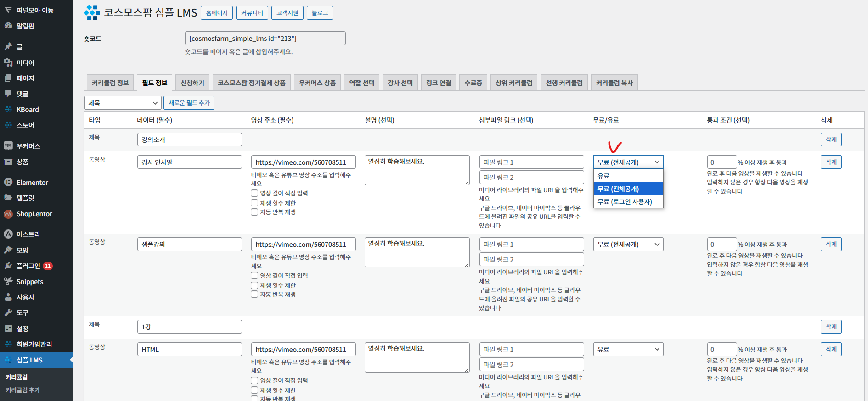This screenshot has height=401, width=868.
Task: Open the 강사 선택 tab
Action: [x=400, y=83]
